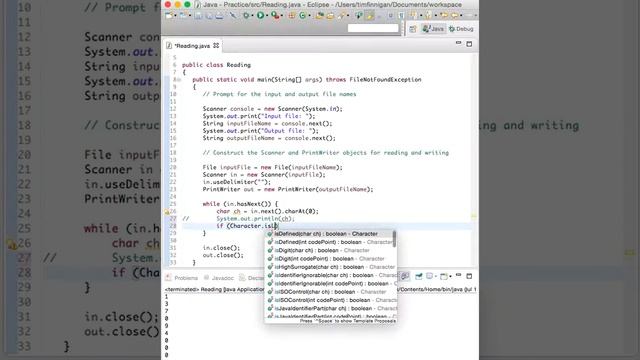This screenshot has width=640, height=360.
Task: Click the Display Selected Console icon
Action: click(x=429, y=276)
